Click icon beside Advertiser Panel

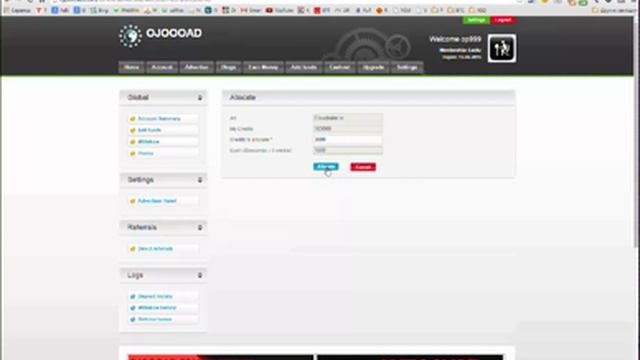pyautogui.click(x=132, y=201)
